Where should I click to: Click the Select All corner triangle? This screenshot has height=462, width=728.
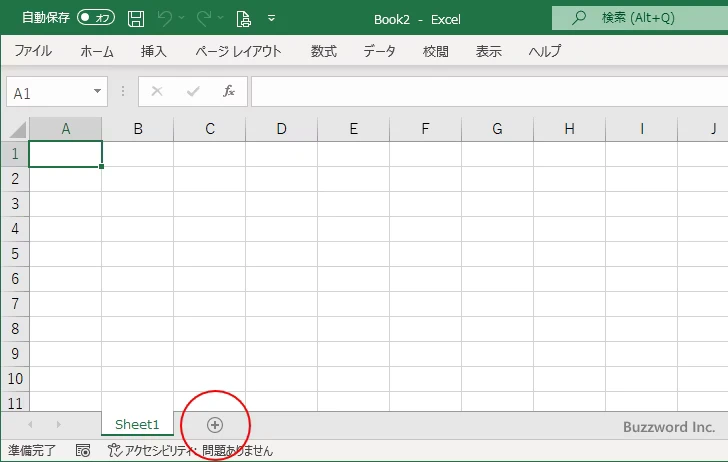[x=16, y=129]
